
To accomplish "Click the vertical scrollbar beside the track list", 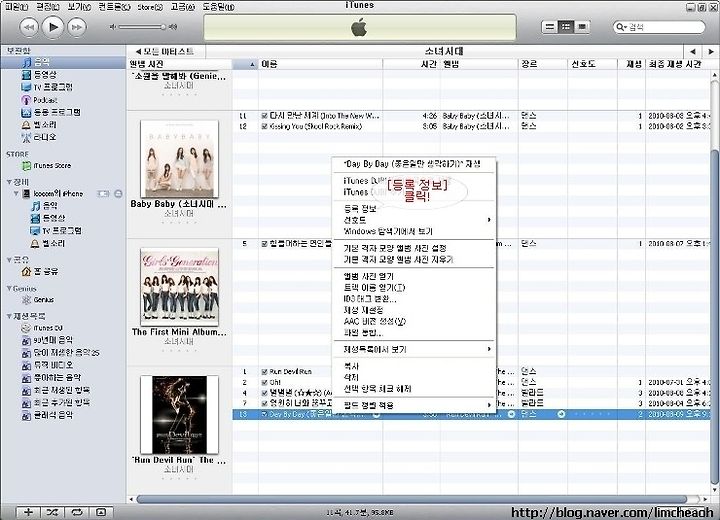I will 714,317.
